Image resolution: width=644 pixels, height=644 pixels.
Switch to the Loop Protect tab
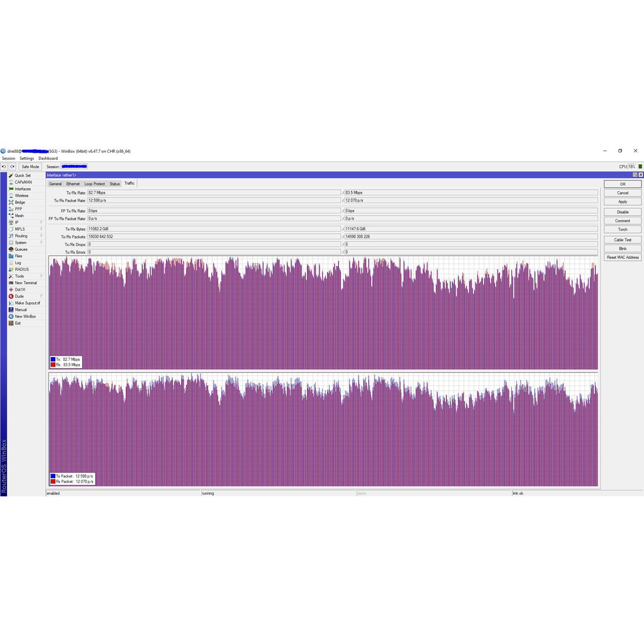coord(94,184)
